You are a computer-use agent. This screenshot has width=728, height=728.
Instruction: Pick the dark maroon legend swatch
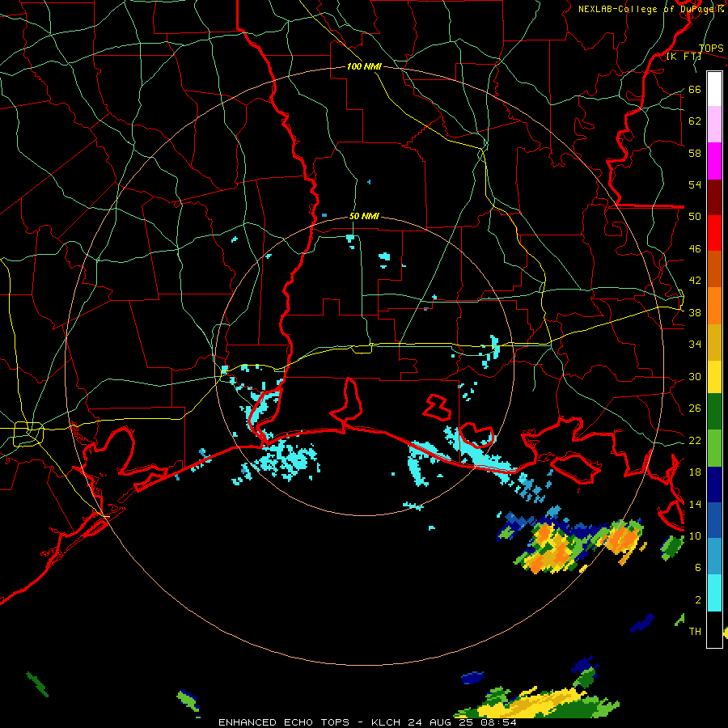tap(714, 197)
